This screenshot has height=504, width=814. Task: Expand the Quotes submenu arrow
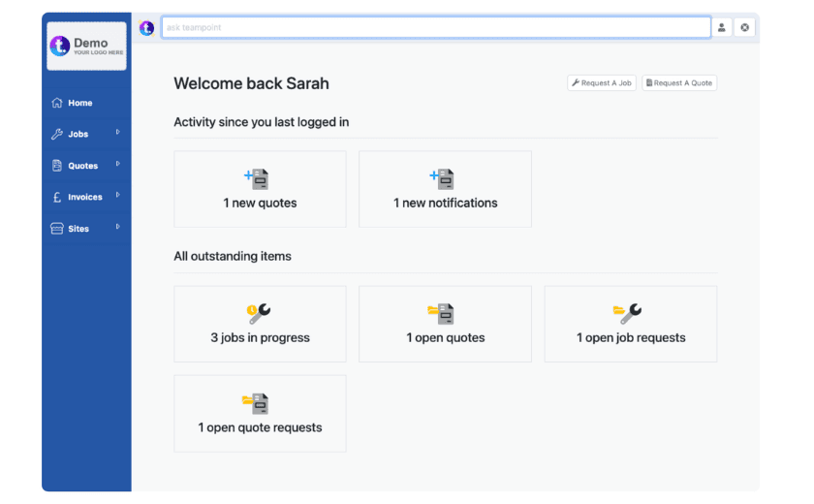tap(118, 164)
